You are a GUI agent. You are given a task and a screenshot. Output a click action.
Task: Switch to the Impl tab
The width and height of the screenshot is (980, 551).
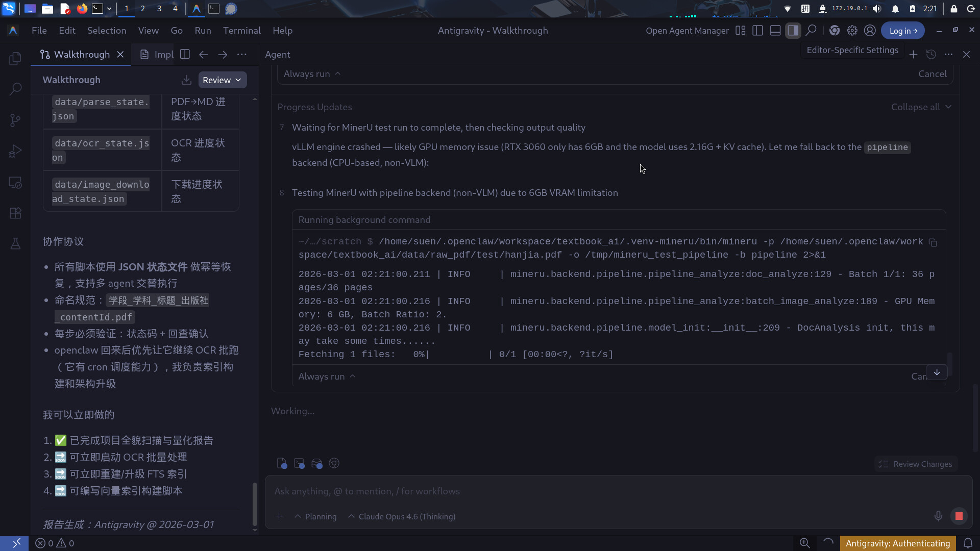[x=157, y=55]
